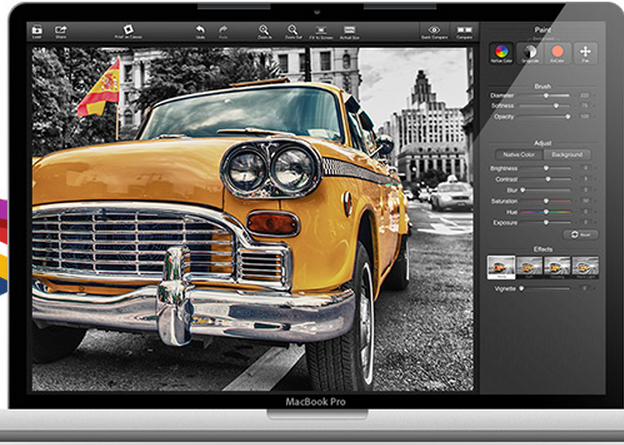Click the Exposure slider handle

[546, 222]
